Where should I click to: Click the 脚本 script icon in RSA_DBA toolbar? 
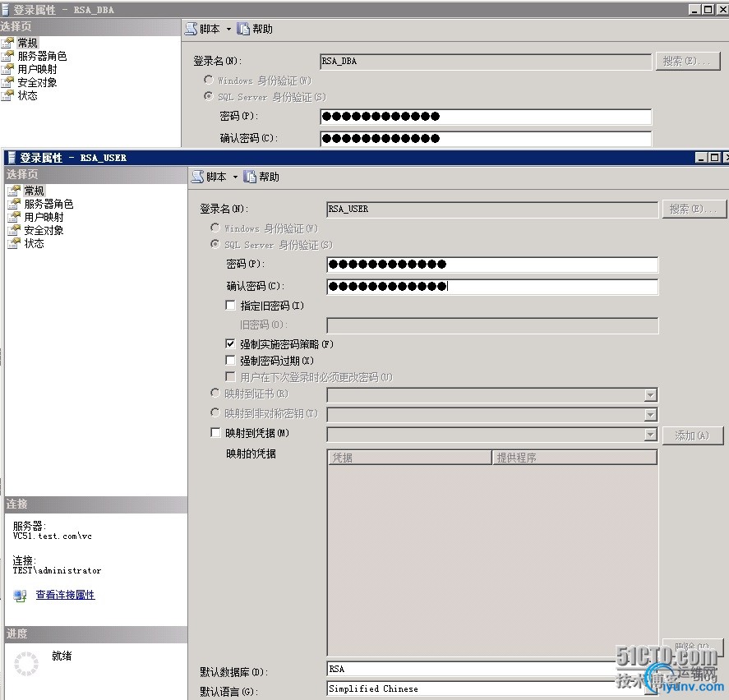point(191,29)
